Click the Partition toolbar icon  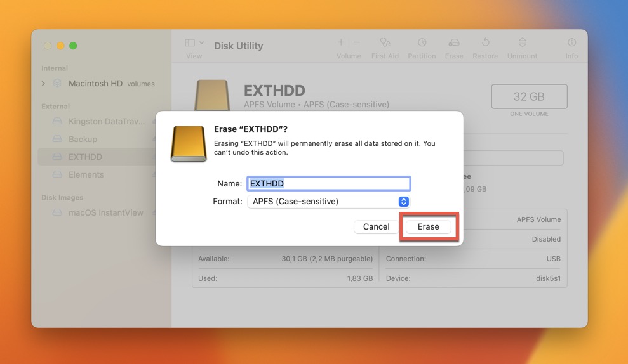coord(422,43)
